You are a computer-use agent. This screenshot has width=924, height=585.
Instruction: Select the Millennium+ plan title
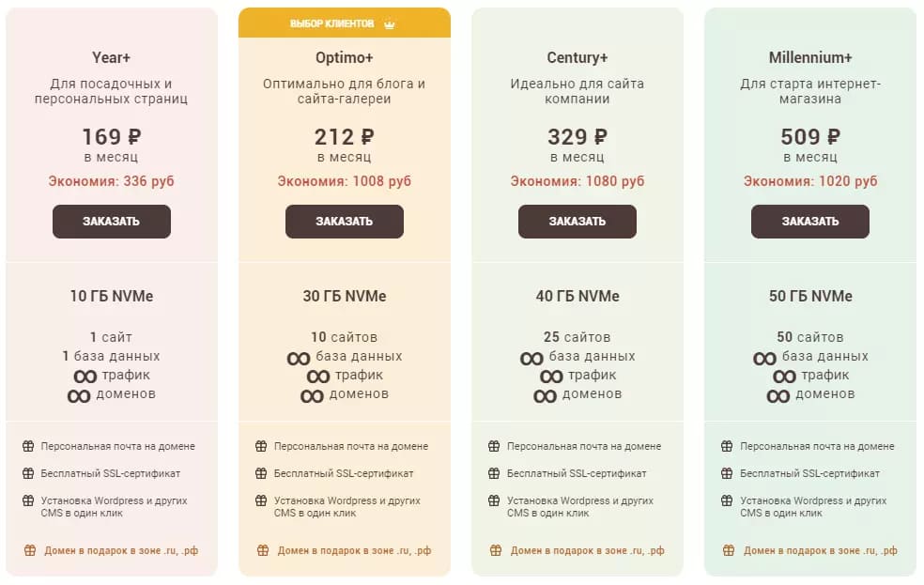point(810,57)
